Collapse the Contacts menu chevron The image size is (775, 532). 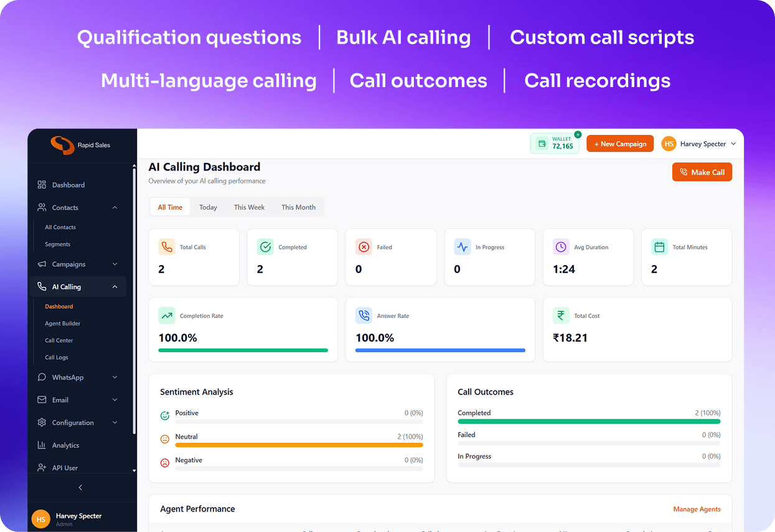[115, 207]
